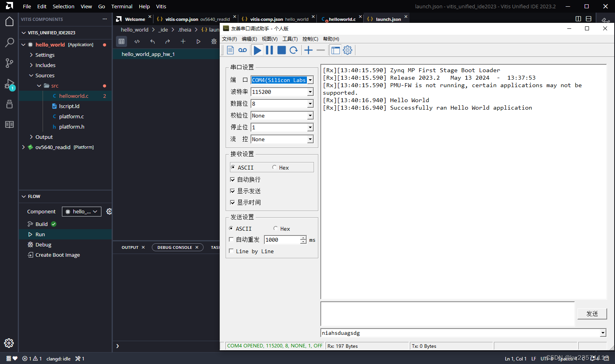The width and height of the screenshot is (615, 364).
Task: Click the undo arrow in launch editor toolbar
Action: click(x=152, y=41)
